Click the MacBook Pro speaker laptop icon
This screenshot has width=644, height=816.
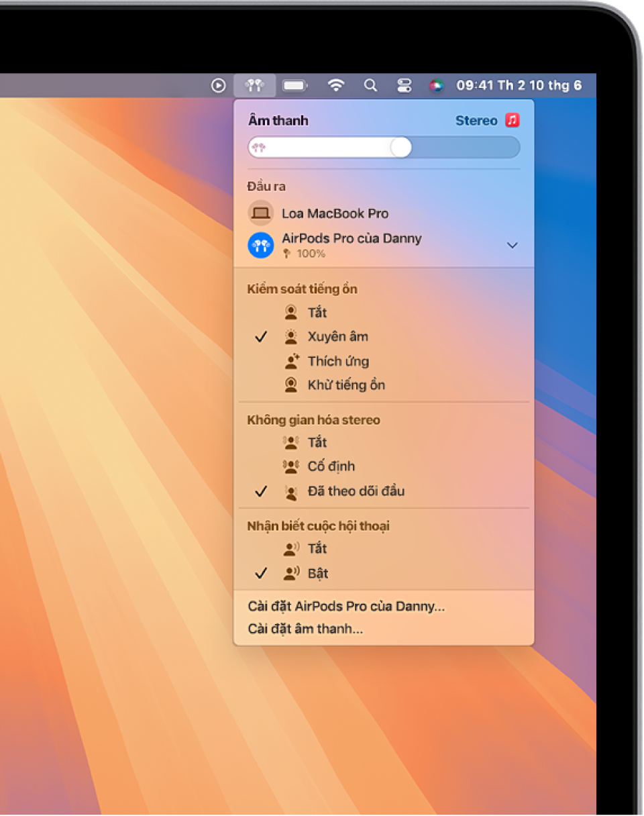[x=261, y=213]
